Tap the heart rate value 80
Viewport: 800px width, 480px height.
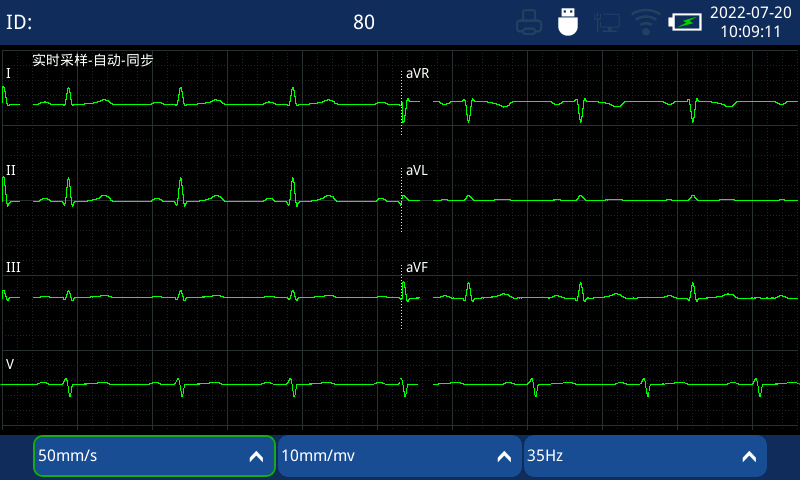tap(364, 22)
